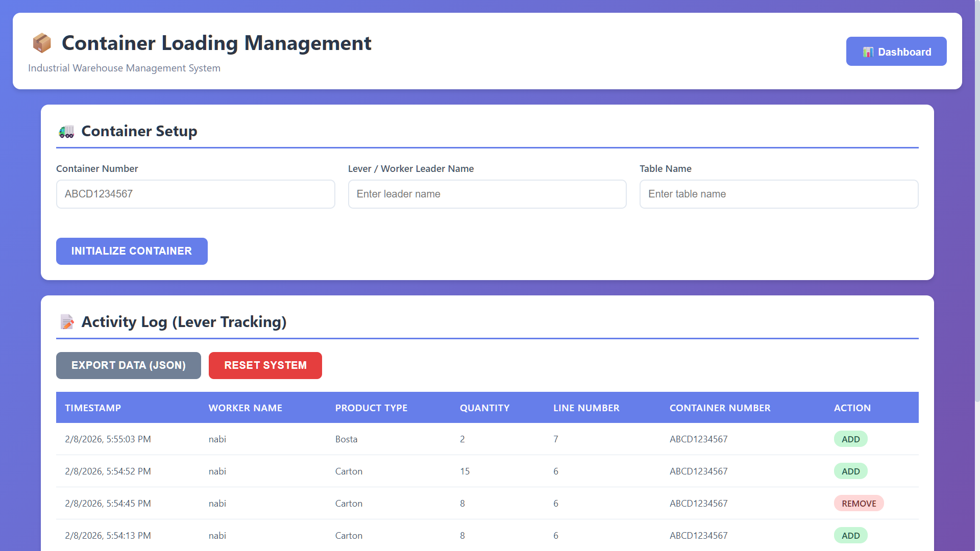Click the QUANTITY column header

[x=484, y=408]
